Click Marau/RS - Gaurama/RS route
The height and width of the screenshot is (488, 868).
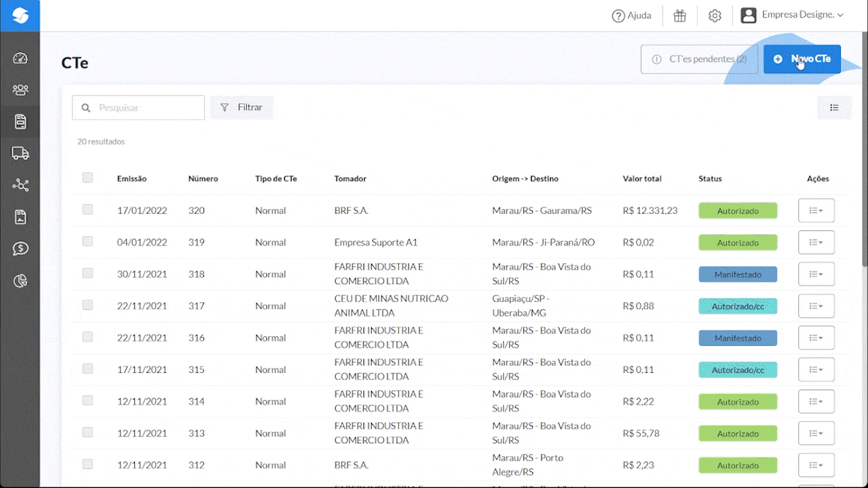pyautogui.click(x=542, y=211)
